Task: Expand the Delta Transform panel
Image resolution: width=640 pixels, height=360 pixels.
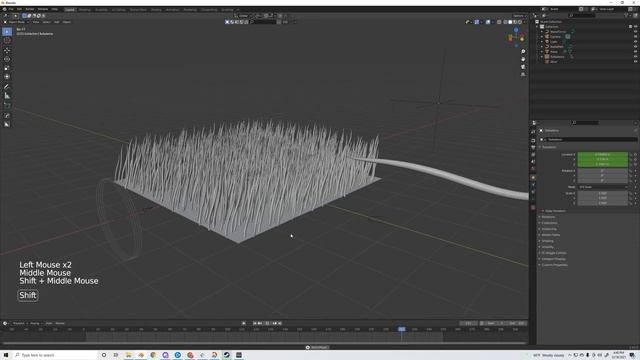Action: coord(555,211)
